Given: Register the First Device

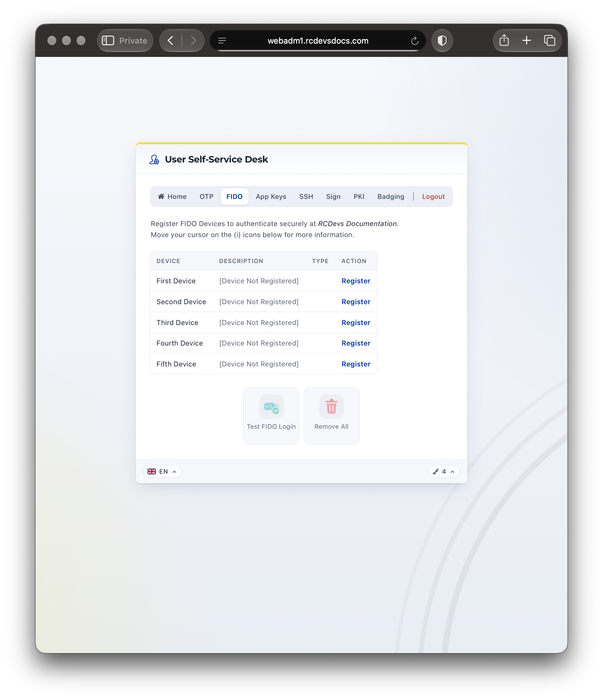Looking at the screenshot, I should 356,281.
